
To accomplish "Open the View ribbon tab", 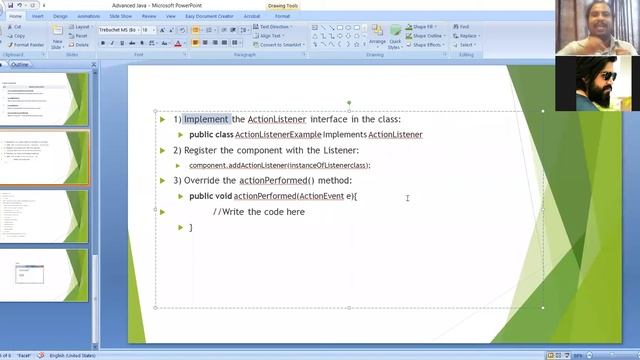I will 171,16.
